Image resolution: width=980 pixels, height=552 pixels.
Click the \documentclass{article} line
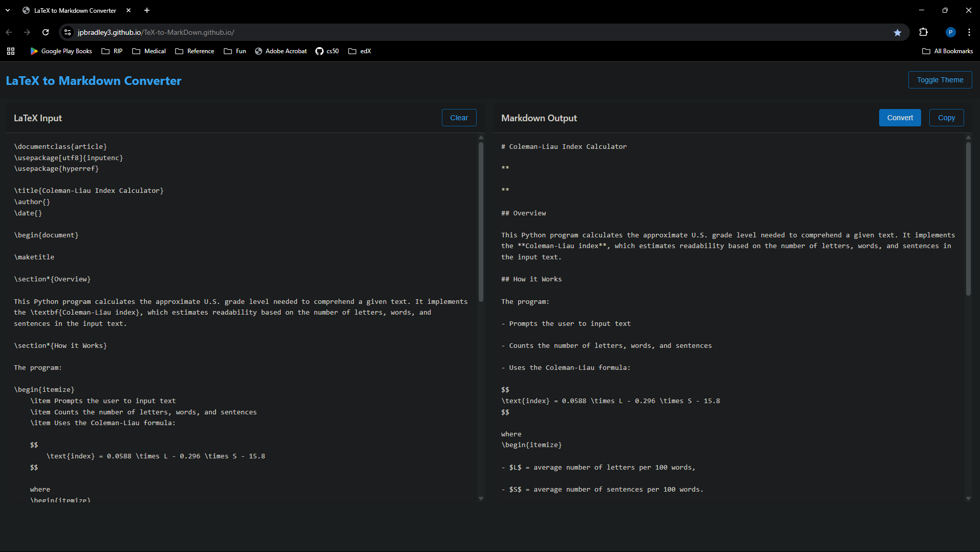click(x=60, y=147)
